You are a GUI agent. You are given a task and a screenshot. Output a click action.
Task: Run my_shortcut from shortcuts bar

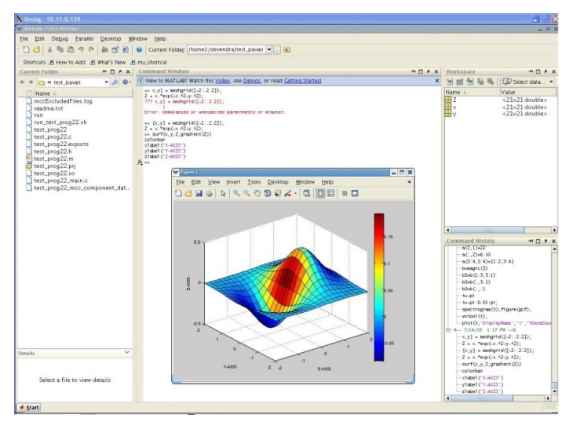tap(149, 62)
